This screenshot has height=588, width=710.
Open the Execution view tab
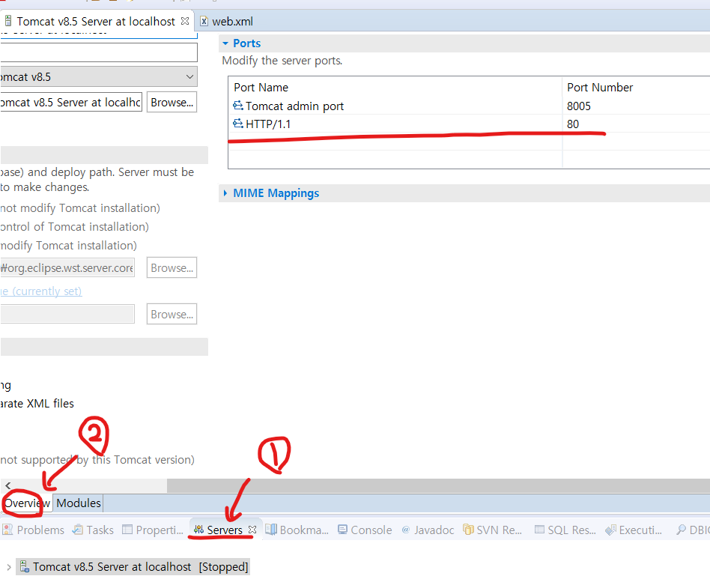point(634,530)
